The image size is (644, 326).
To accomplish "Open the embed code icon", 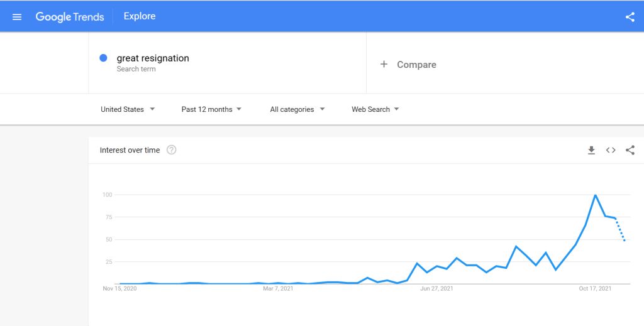I will coord(610,150).
